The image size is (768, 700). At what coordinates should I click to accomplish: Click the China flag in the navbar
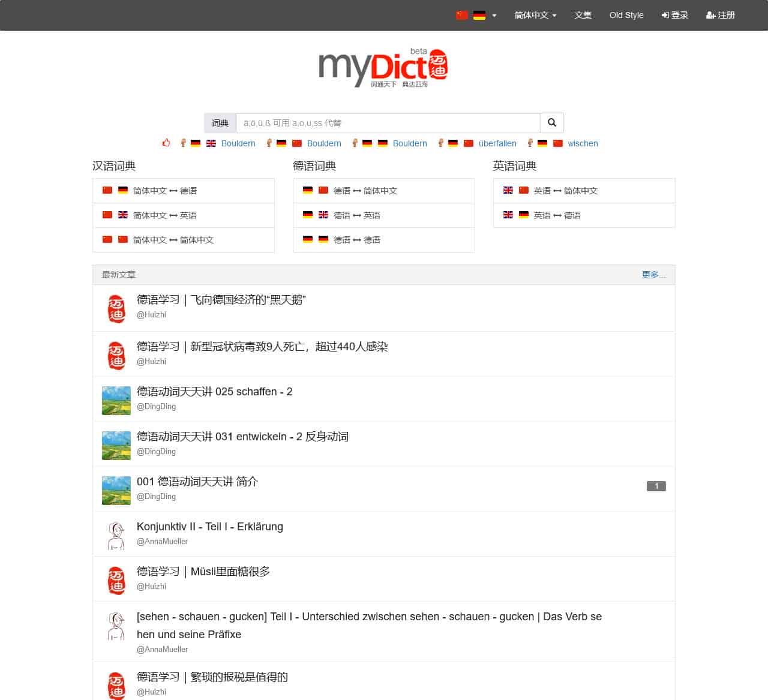point(462,15)
